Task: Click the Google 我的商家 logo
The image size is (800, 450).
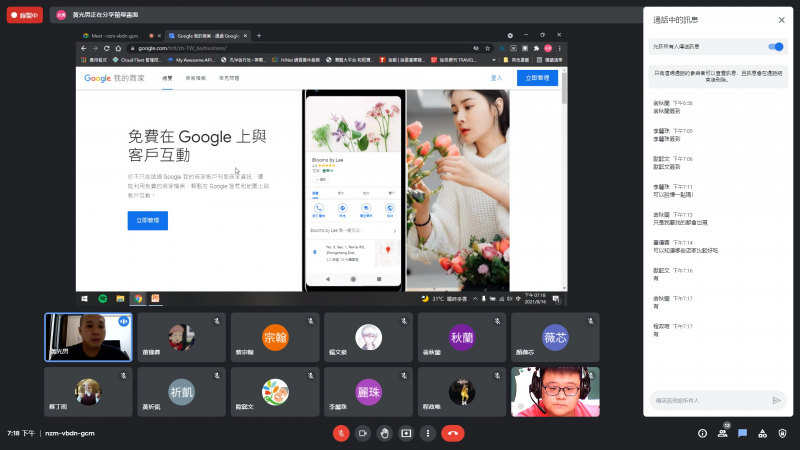Action: click(114, 78)
